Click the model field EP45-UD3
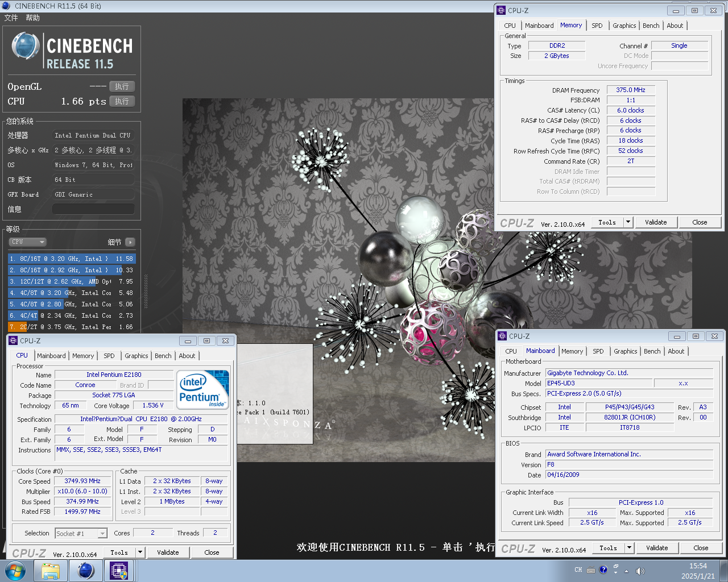 [x=598, y=383]
